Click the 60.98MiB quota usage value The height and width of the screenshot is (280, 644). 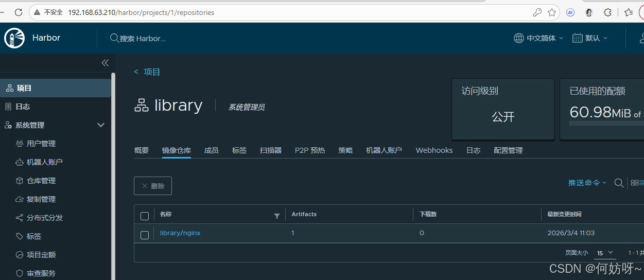(x=600, y=112)
